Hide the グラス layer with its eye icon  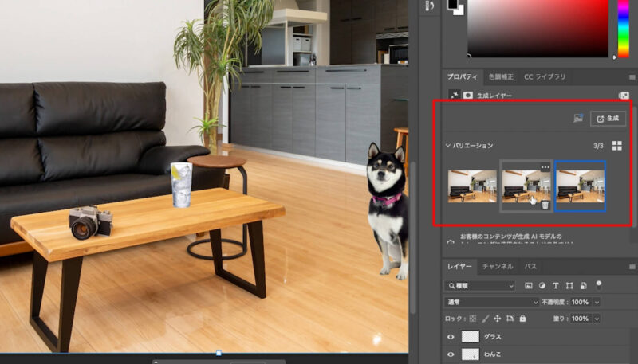[451, 337]
